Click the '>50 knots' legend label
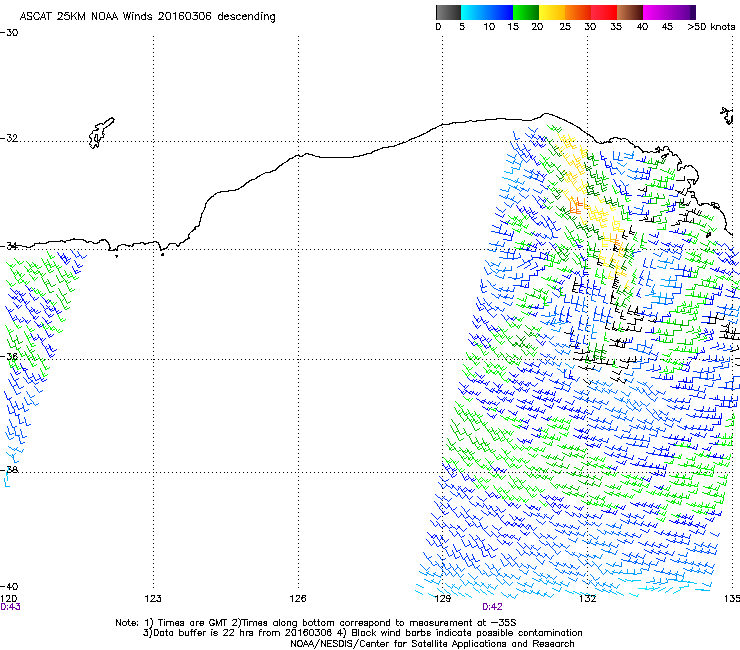 tap(711, 26)
